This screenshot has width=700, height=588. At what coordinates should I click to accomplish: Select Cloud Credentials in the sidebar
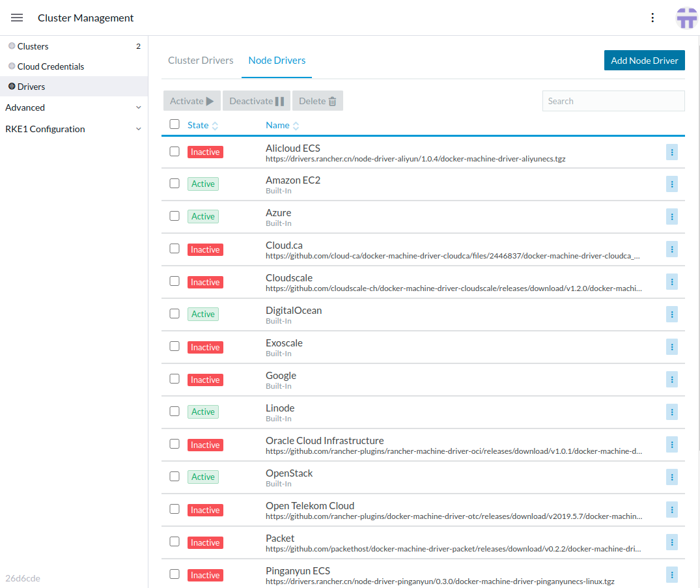[x=51, y=66]
